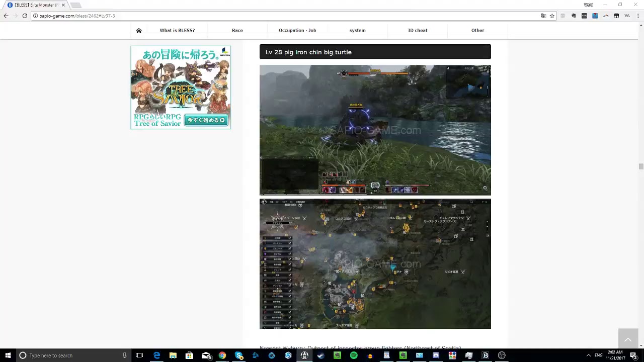Open the bold B app in taskbar
The image size is (644, 362).
click(x=486, y=355)
